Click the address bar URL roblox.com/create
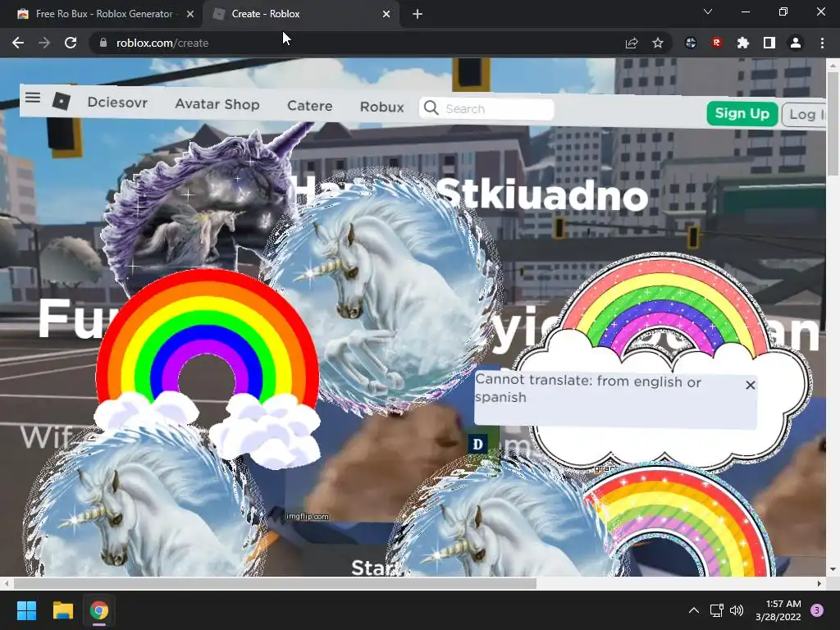The width and height of the screenshot is (840, 630). point(162,43)
